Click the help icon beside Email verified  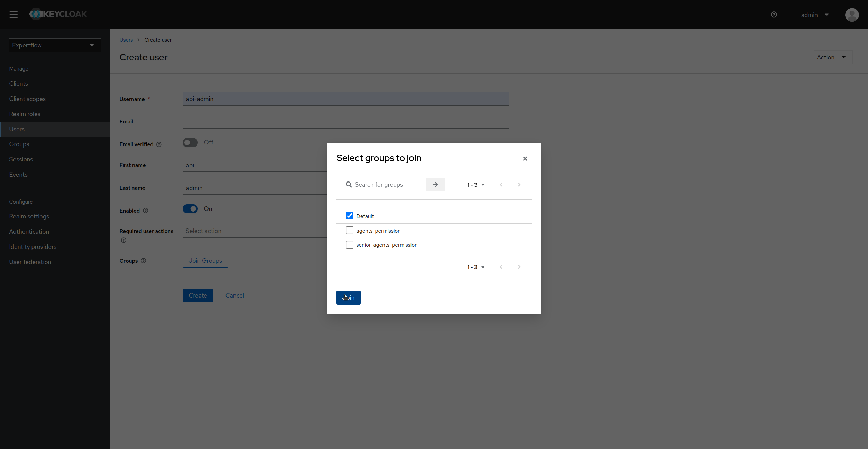(x=159, y=144)
